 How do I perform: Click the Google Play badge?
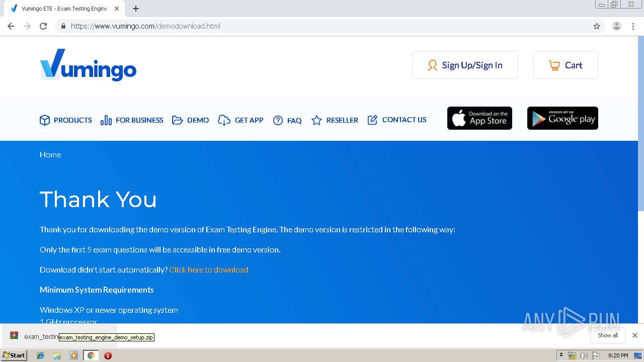click(x=562, y=118)
